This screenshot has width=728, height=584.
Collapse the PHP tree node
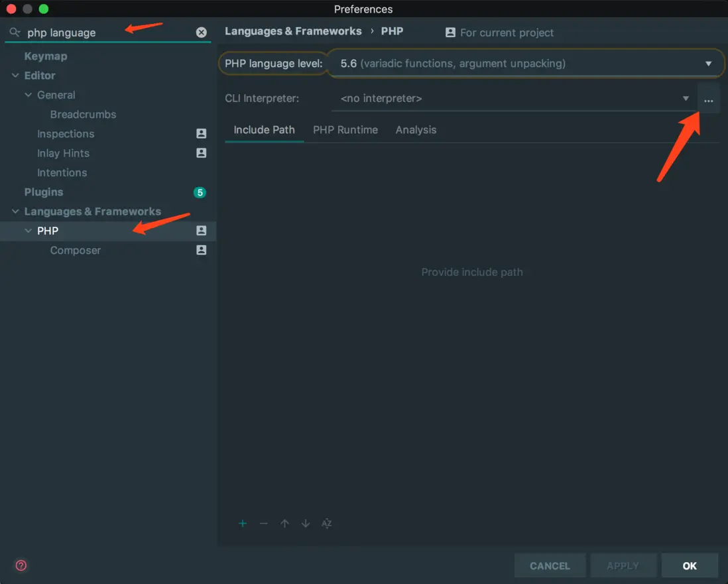(28, 231)
